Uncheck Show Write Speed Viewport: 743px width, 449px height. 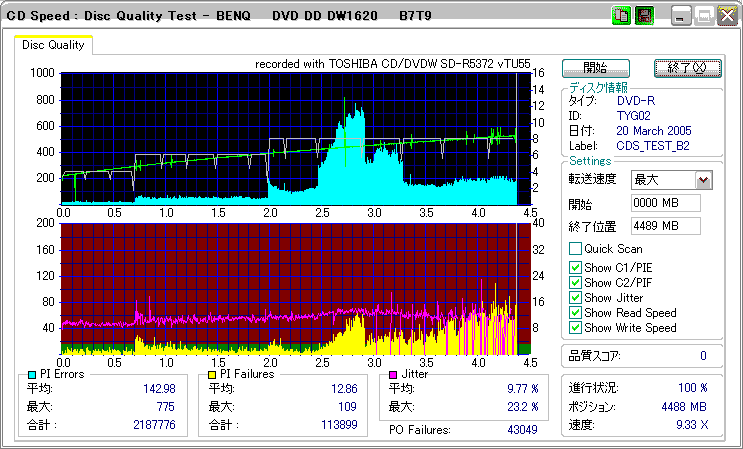coord(575,327)
